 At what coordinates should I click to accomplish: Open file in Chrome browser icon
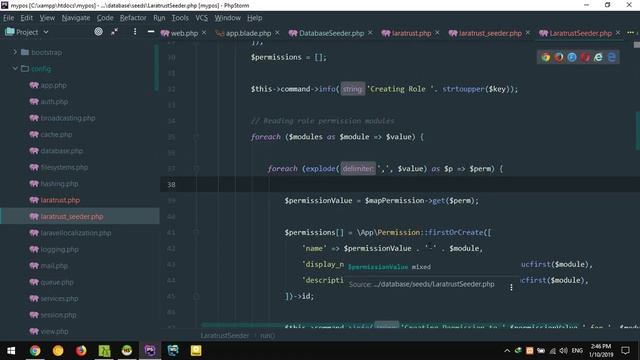(546, 57)
